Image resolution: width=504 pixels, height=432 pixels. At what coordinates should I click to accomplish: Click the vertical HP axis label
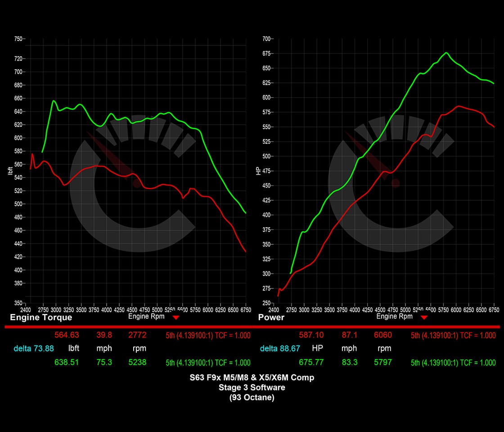258,170
